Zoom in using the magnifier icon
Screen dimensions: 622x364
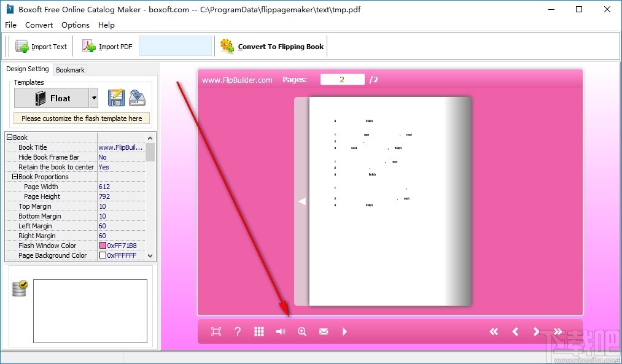(301, 331)
